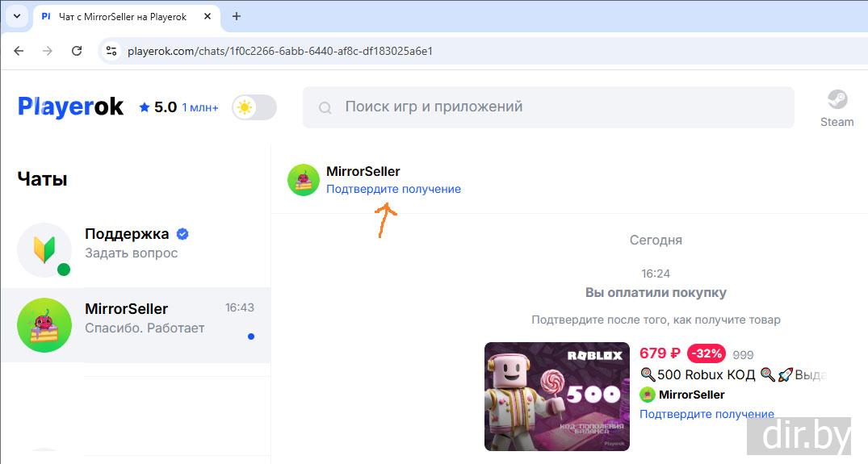
Task: Open the MirrorSeller seller name on the item card
Action: [691, 395]
